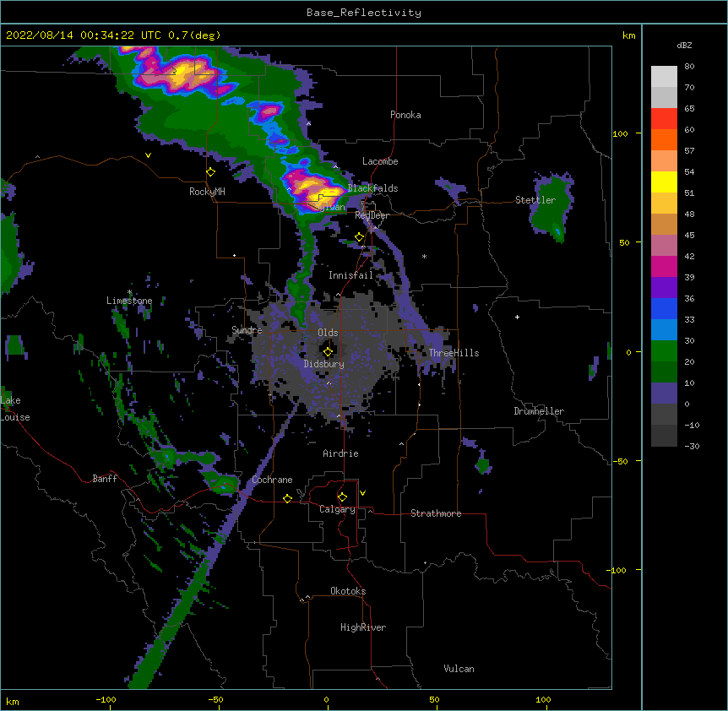Click the Olds city label
The width and height of the screenshot is (728, 711).
coord(328,333)
